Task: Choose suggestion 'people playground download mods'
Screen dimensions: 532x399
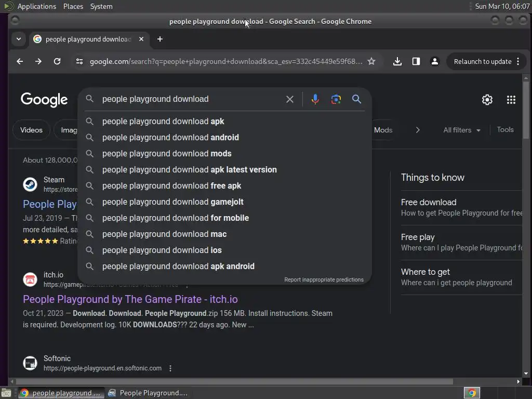Action: click(224, 153)
